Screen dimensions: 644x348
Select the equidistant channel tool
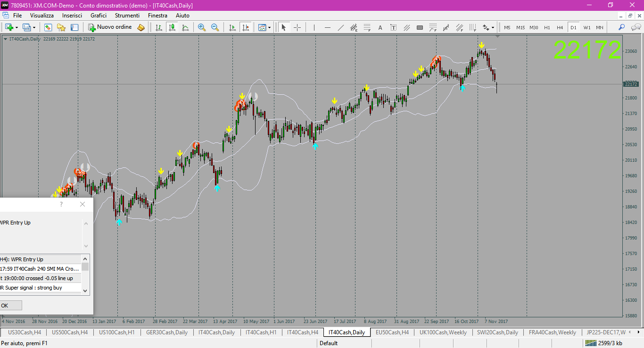click(354, 27)
